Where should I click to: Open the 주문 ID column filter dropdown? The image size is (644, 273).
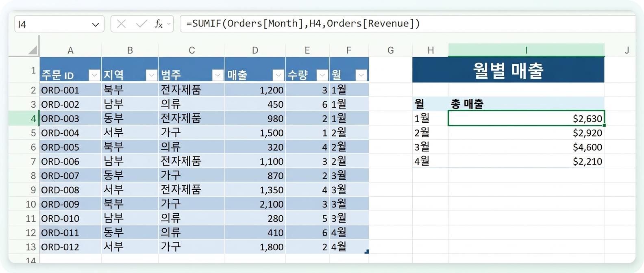pyautogui.click(x=94, y=75)
